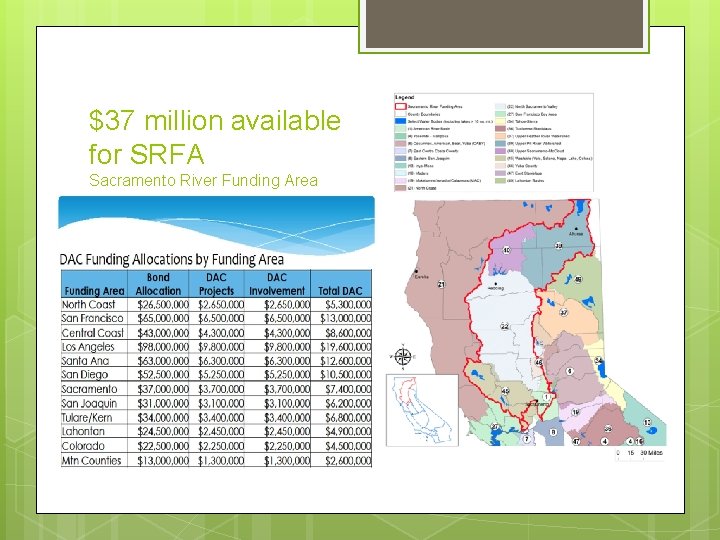Click the title "DAC Funding Allocations by Funding Area"

click(x=171, y=259)
